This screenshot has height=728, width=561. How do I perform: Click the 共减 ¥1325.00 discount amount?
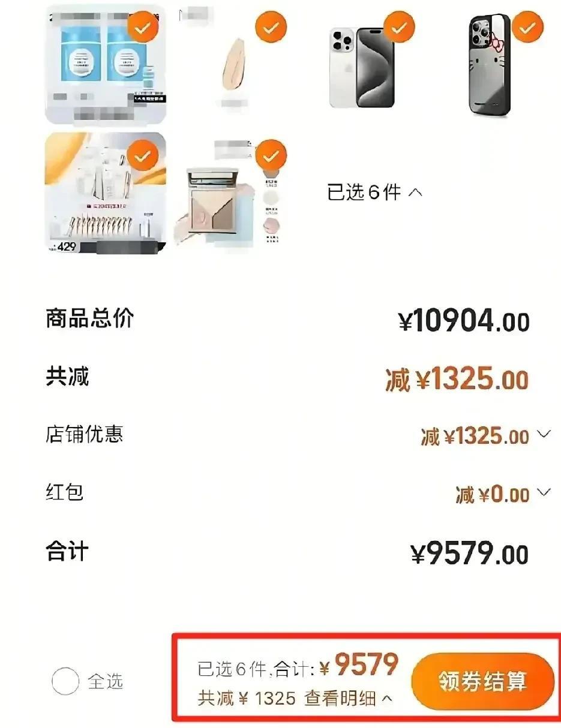click(457, 380)
